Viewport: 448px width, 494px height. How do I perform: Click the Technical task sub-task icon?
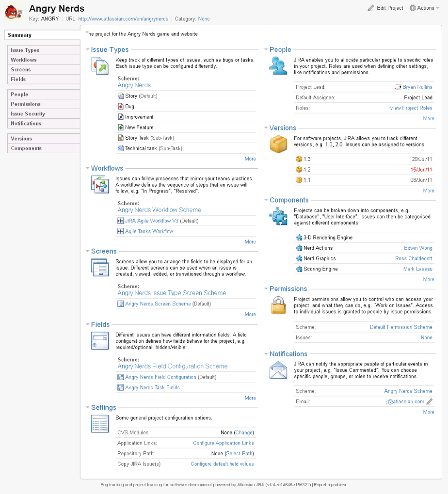[x=121, y=148]
